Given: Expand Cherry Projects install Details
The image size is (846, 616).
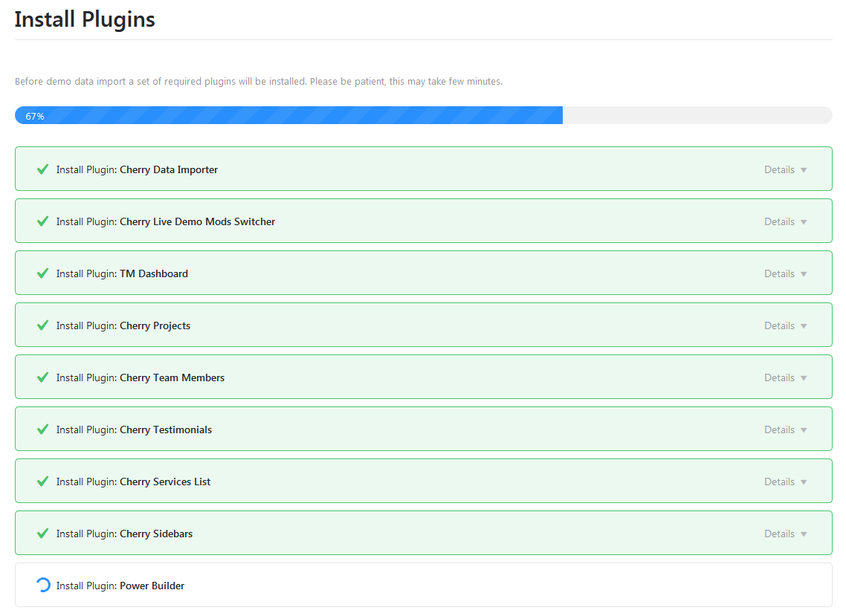Looking at the screenshot, I should point(785,325).
